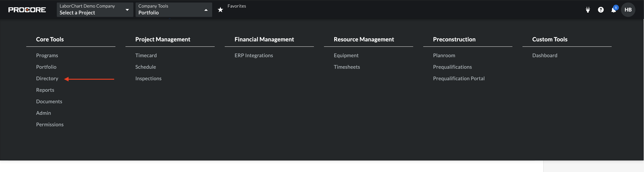Click the Favorites star icon
The width and height of the screenshot is (644, 172).
click(x=220, y=10)
